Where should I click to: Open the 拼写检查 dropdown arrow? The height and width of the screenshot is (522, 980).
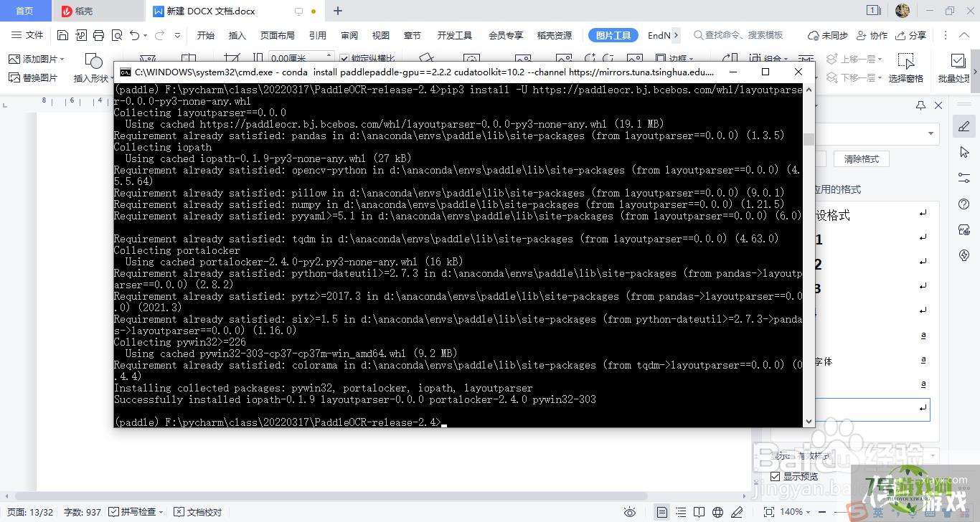161,512
